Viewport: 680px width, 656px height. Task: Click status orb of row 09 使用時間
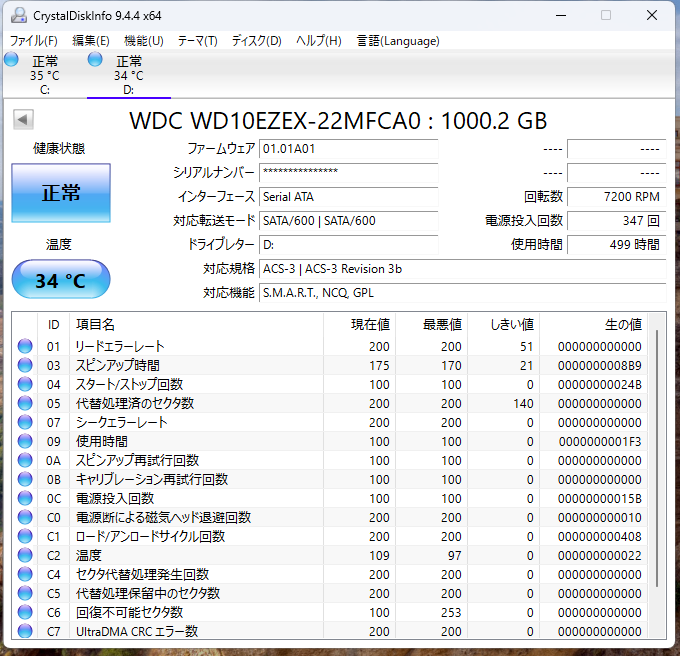click(x=25, y=441)
